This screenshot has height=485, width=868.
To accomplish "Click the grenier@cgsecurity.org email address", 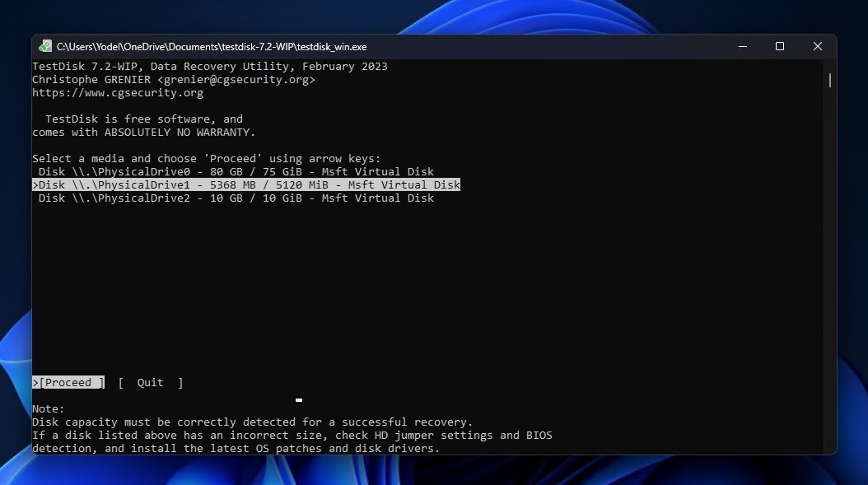I will click(239, 79).
